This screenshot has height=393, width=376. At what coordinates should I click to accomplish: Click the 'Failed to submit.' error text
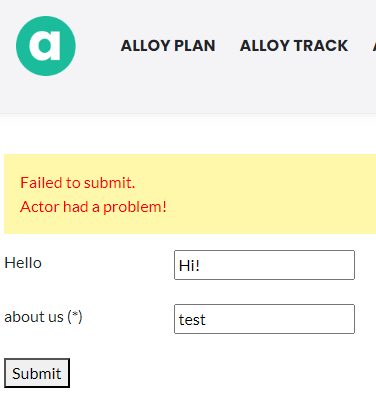click(x=78, y=183)
